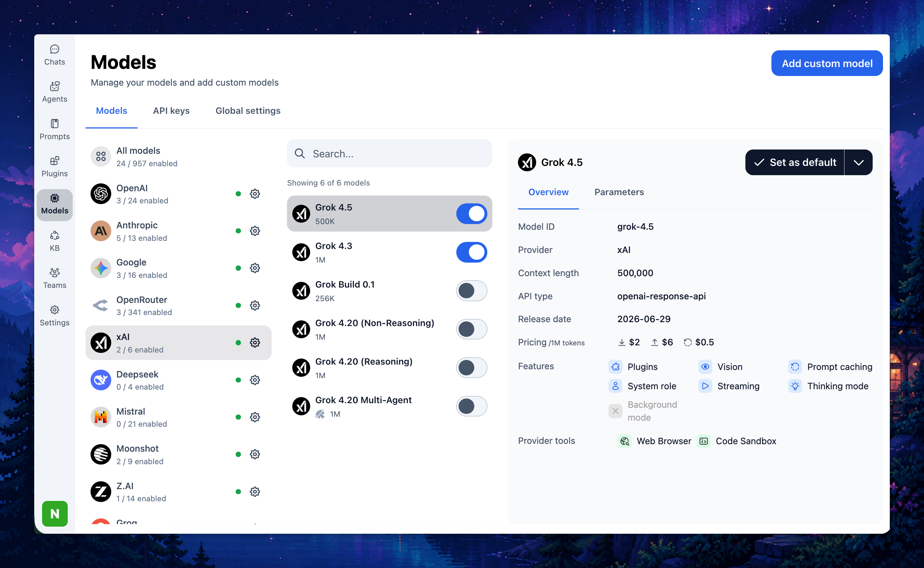Click the System role feature icon
This screenshot has height=568, width=924.
tap(616, 386)
